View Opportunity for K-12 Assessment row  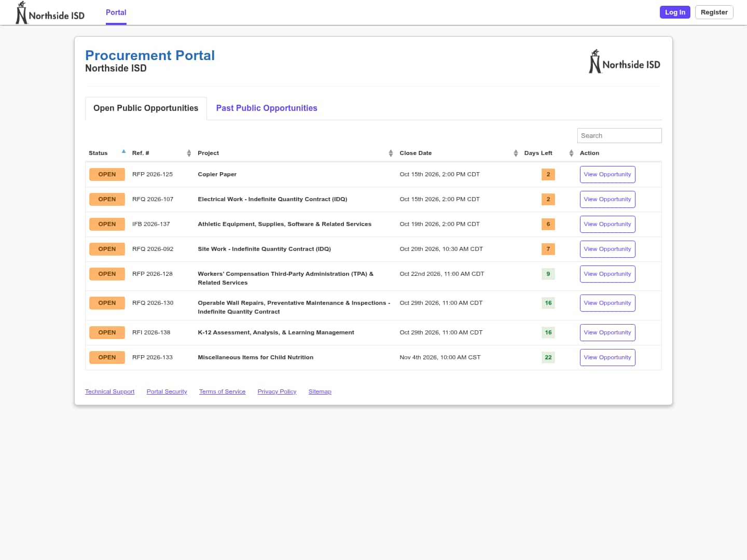pyautogui.click(x=607, y=332)
